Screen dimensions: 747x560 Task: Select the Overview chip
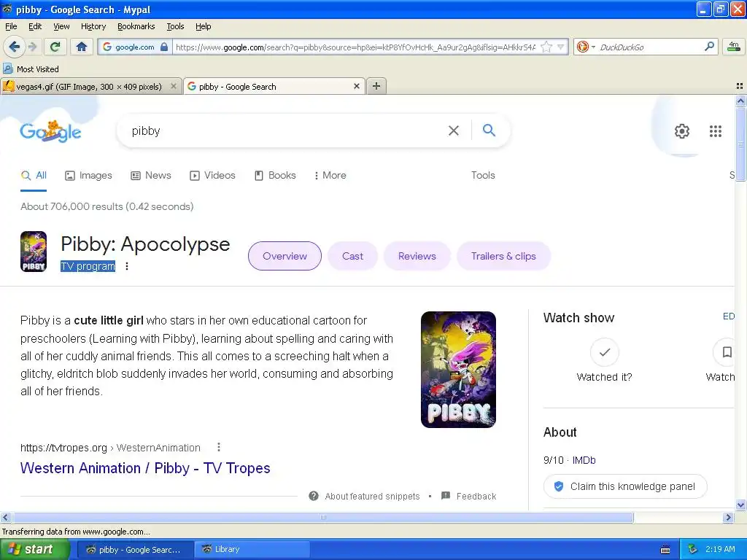click(285, 256)
